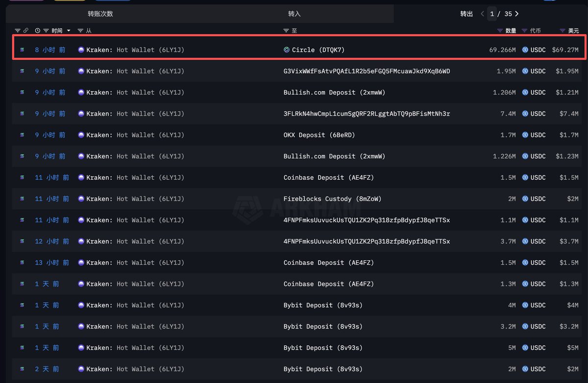Go to the next page with right chevron

tap(517, 14)
